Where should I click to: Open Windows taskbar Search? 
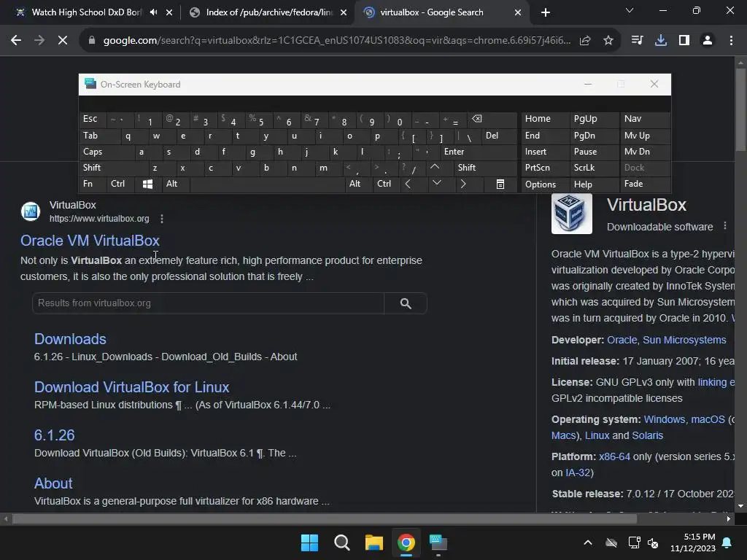click(341, 542)
